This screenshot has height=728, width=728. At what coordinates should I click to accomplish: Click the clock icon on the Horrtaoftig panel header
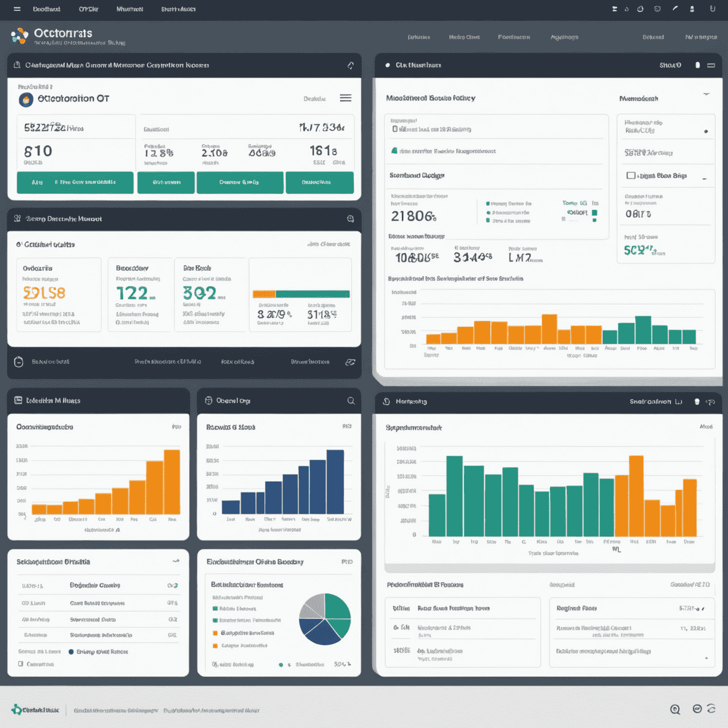click(x=386, y=401)
